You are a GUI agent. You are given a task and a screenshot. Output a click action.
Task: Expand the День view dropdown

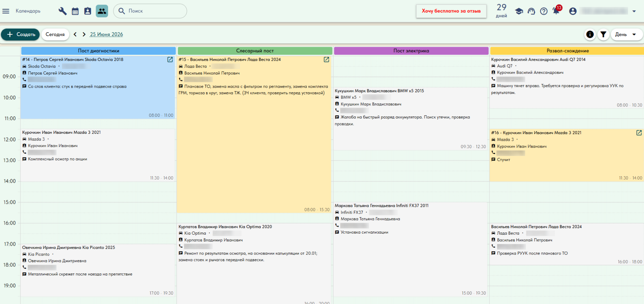pyautogui.click(x=627, y=34)
